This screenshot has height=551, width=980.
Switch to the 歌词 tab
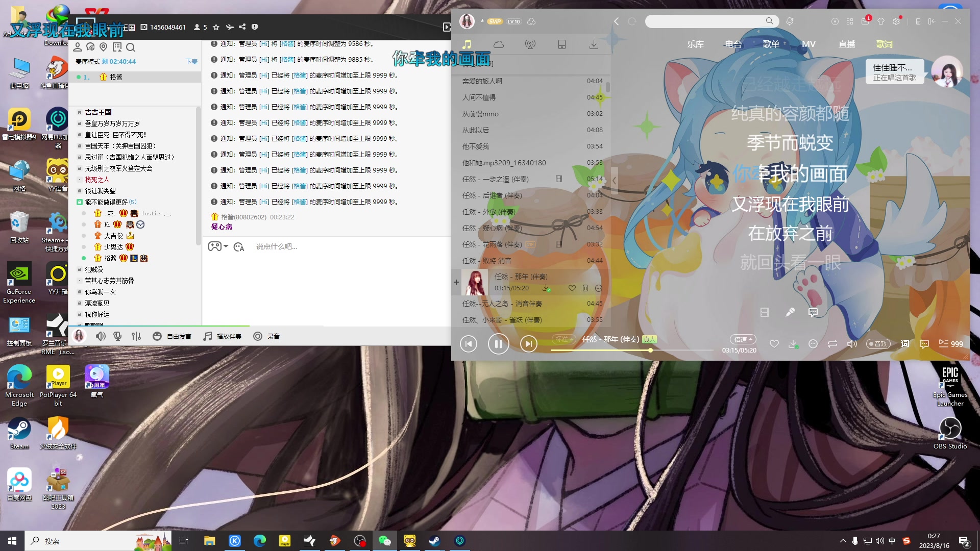(x=884, y=44)
